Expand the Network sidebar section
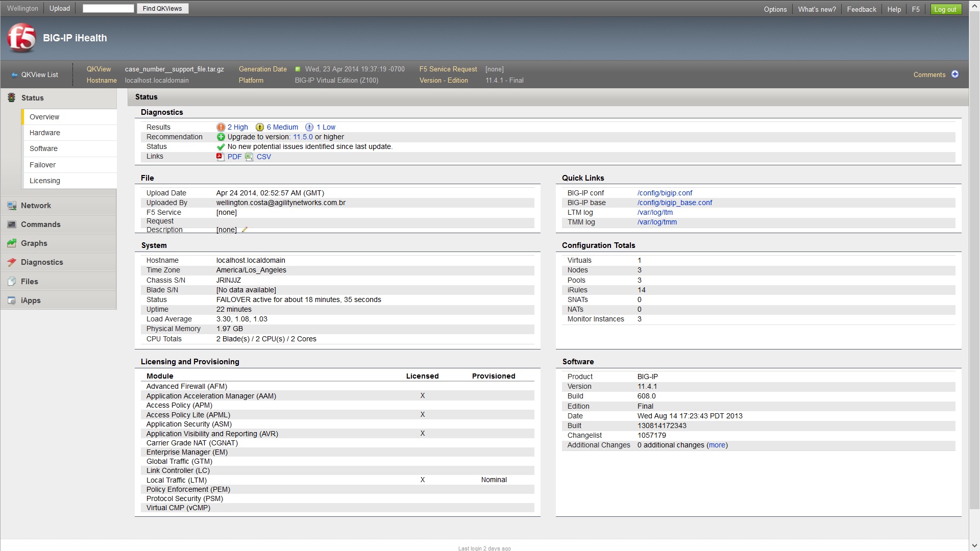Image resolution: width=980 pixels, height=551 pixels. tap(36, 206)
